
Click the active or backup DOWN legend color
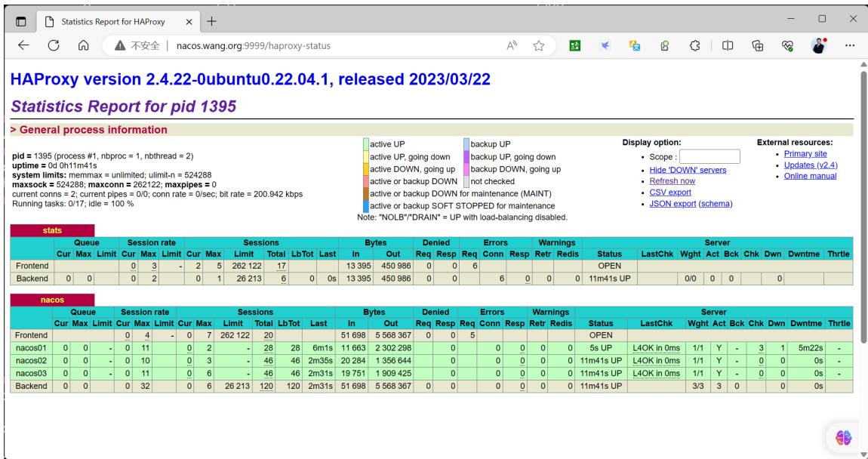tap(366, 181)
